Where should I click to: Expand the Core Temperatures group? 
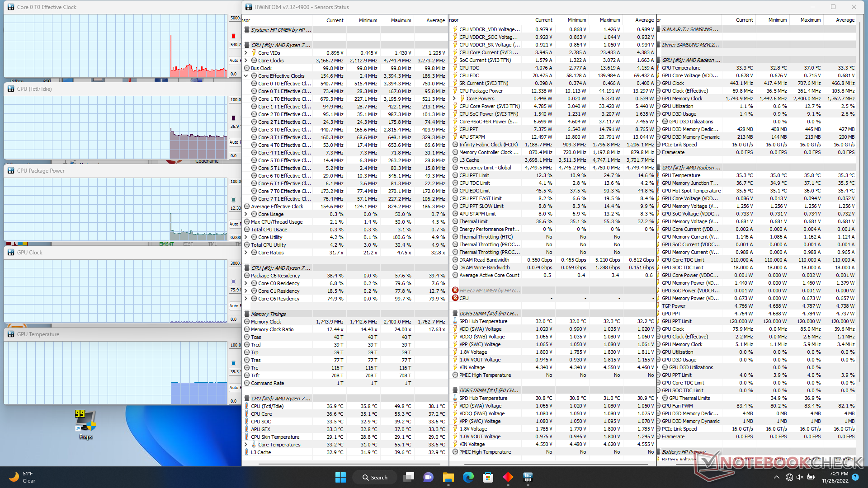[246, 445]
